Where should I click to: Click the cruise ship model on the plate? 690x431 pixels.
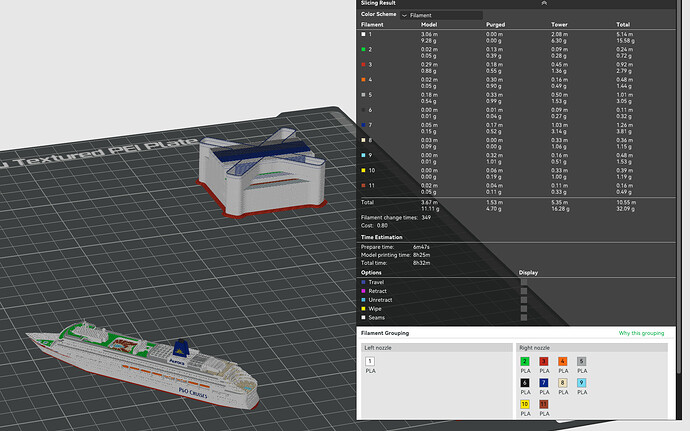coord(145,365)
